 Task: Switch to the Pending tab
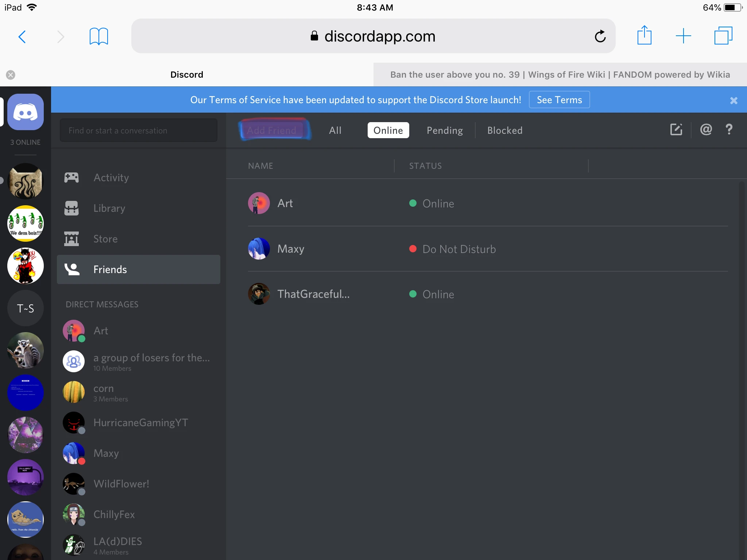(445, 130)
